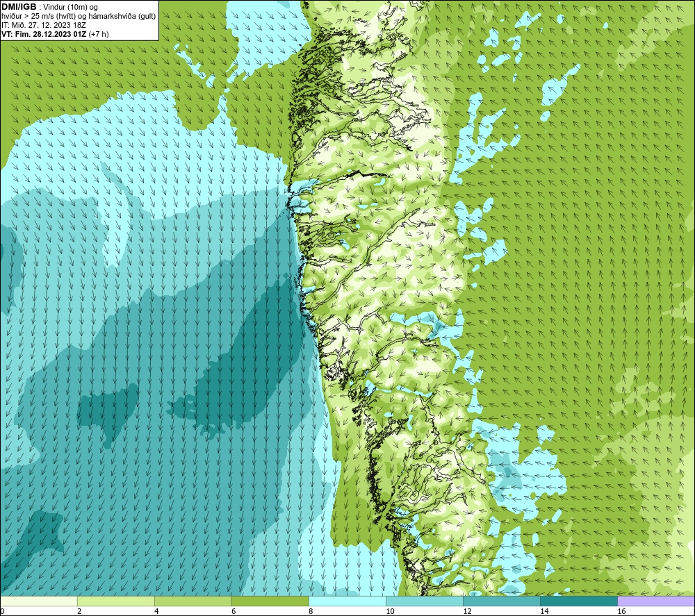Click the 12–14 m/s teal swatch
The width and height of the screenshot is (695, 616).
(502, 601)
